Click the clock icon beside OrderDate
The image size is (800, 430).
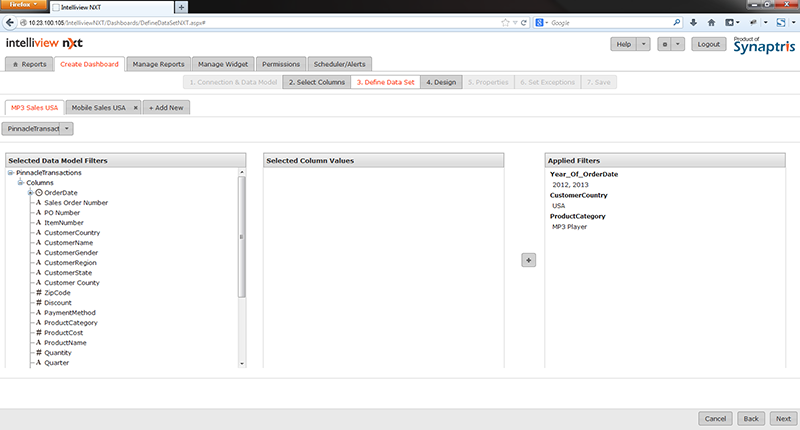pos(39,192)
